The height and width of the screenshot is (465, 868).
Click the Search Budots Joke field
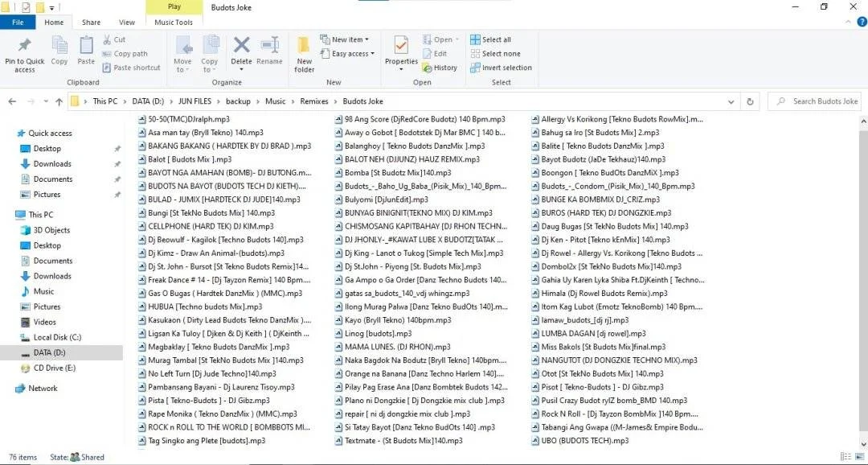[x=814, y=101]
